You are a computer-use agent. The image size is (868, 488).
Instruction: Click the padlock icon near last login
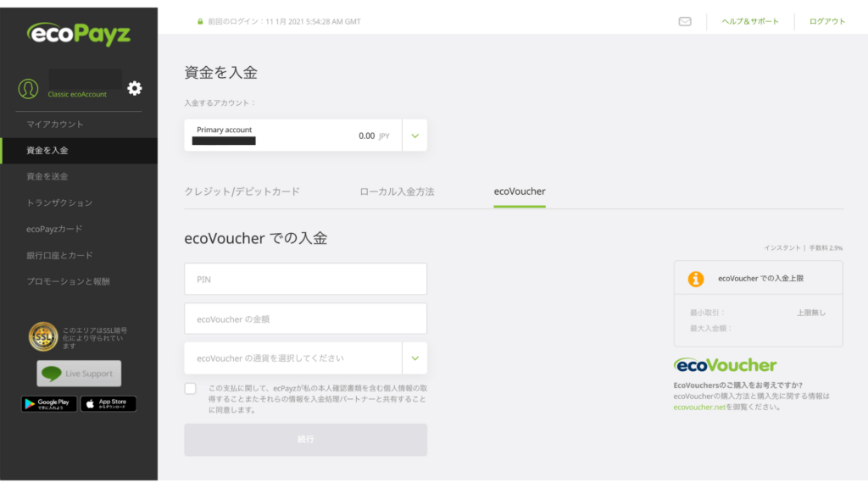pyautogui.click(x=200, y=21)
